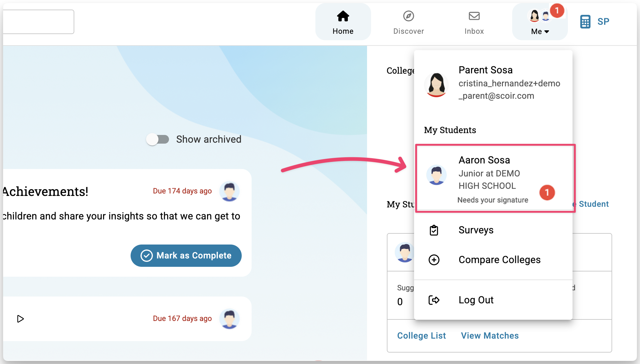Choose Compare Colleges menu item
Image resolution: width=640 pixels, height=364 pixels.
click(x=499, y=260)
